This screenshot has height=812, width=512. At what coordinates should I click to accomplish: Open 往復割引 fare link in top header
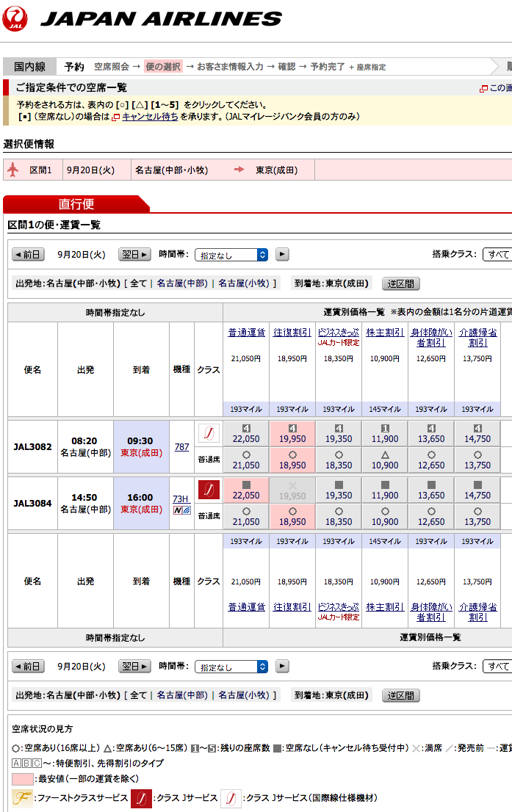292,333
